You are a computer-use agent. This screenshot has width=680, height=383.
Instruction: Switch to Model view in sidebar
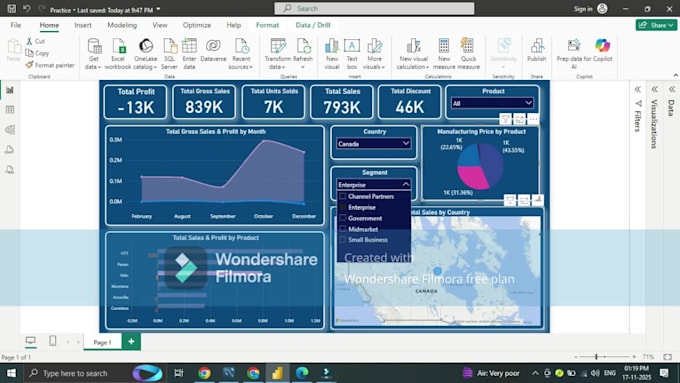10,130
